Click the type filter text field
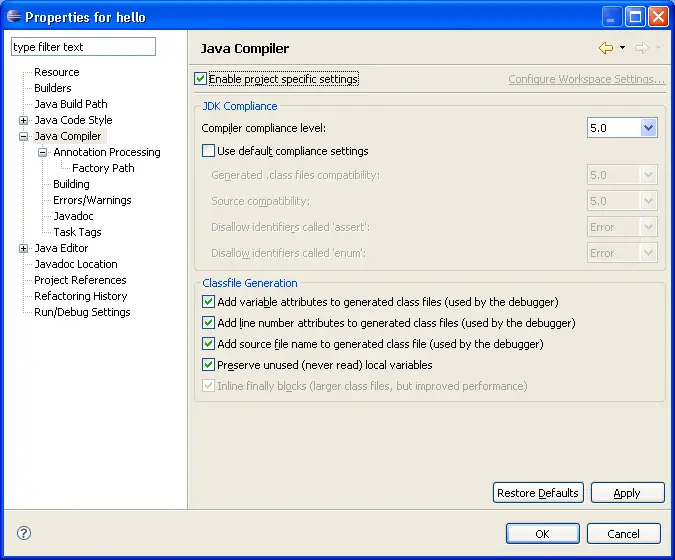This screenshot has height=560, width=675. coord(84,47)
